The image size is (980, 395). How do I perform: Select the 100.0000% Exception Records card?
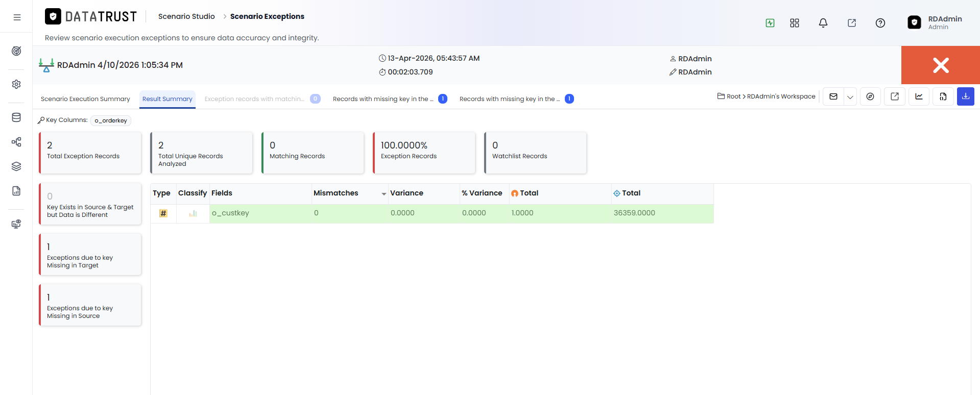tap(424, 153)
